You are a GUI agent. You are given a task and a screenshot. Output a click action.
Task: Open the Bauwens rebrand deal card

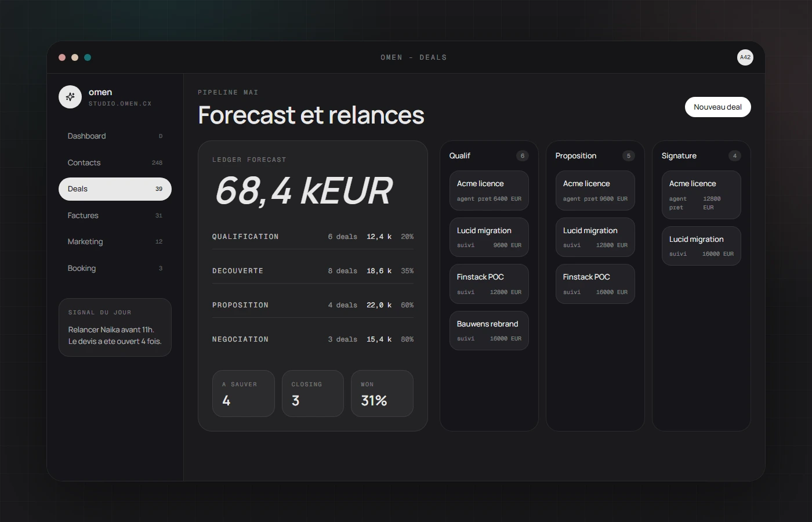[x=489, y=331]
